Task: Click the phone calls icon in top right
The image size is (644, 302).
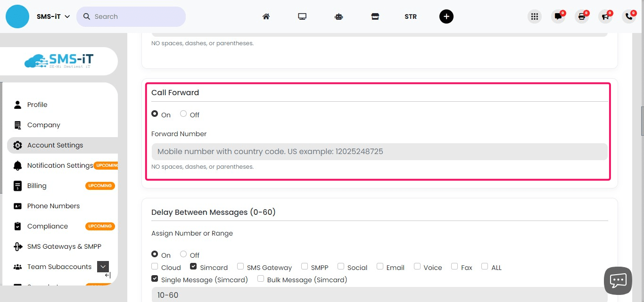Action: (x=629, y=16)
